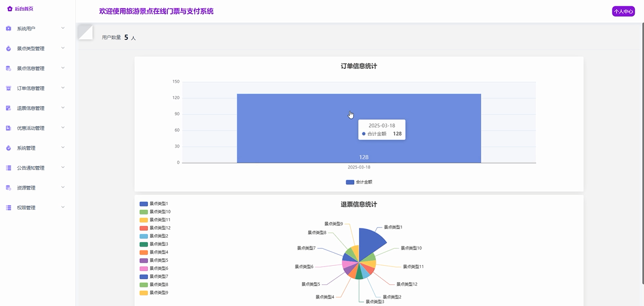
Task: Toggle 景点类型1 in the pie legend
Action: (x=154, y=204)
